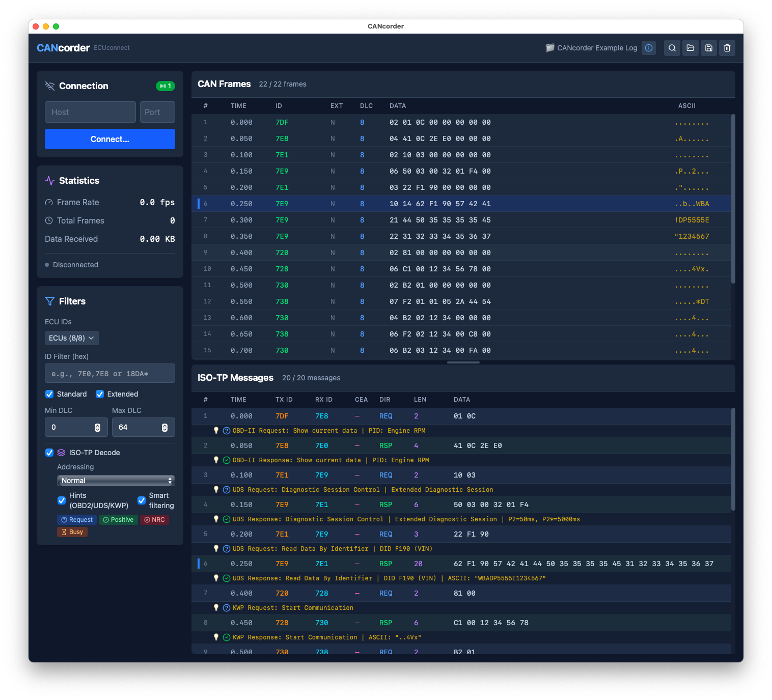Toggle the NRC filter badge
The height and width of the screenshot is (700, 772).
[x=154, y=520]
